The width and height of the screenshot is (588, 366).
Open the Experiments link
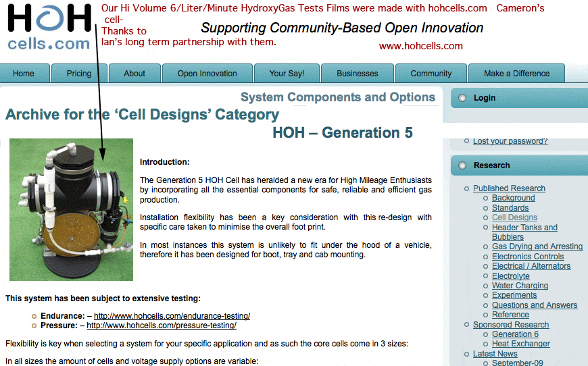514,295
